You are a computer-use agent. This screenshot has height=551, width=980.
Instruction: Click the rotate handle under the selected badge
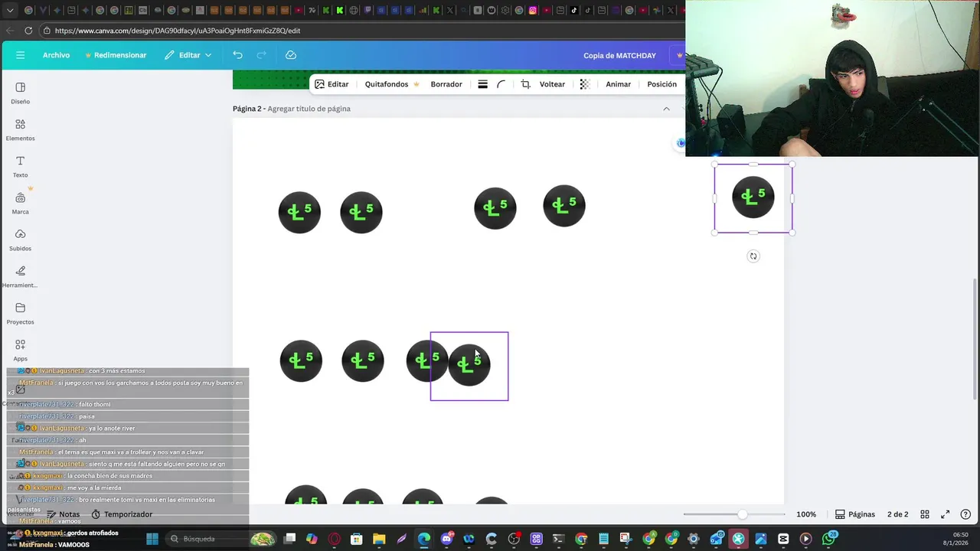[x=753, y=256]
